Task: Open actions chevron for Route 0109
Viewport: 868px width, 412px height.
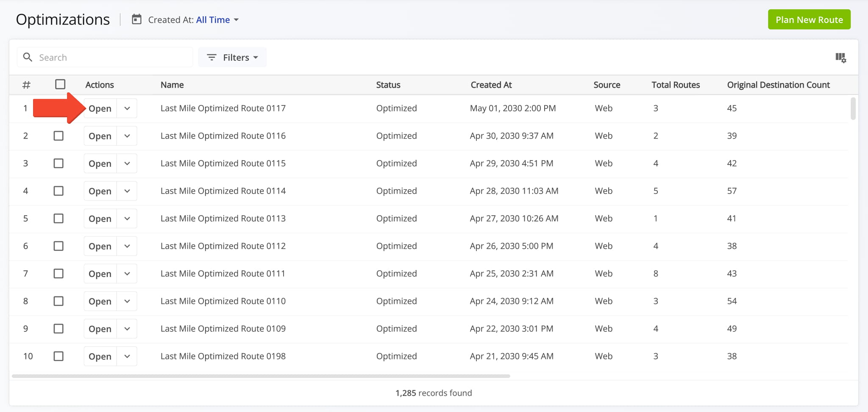Action: (x=127, y=328)
